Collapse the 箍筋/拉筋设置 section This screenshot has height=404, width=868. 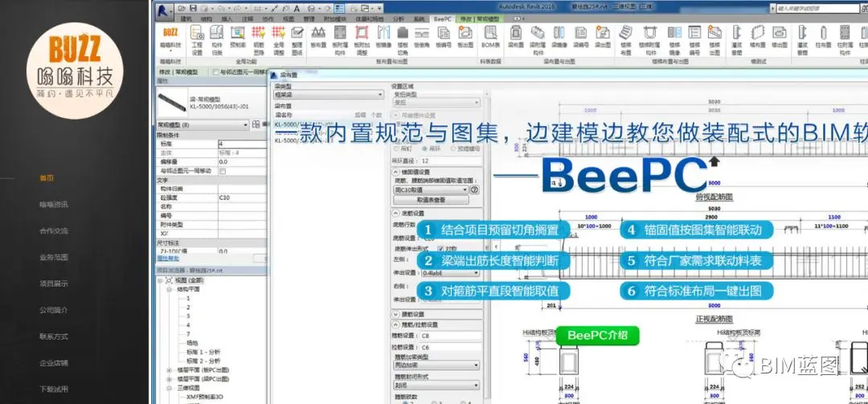tap(395, 324)
